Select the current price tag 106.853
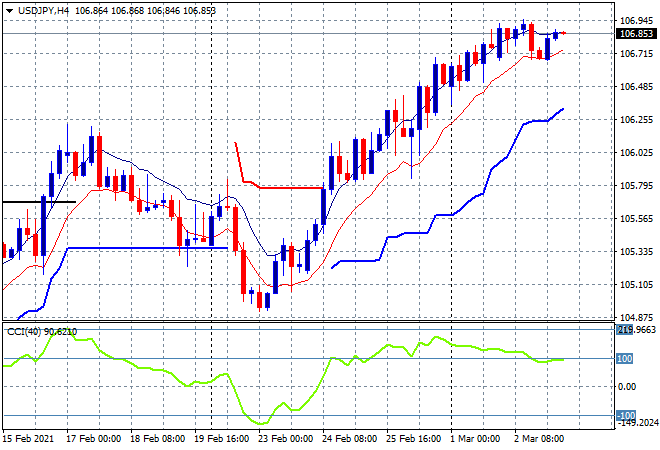Viewport: 660px width, 450px height. pyautogui.click(x=636, y=34)
